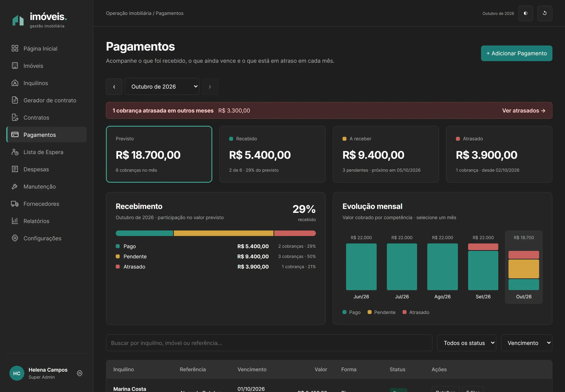Open the Todos os status filter dropdown
Viewport: 565px width, 392px height.
466,343
